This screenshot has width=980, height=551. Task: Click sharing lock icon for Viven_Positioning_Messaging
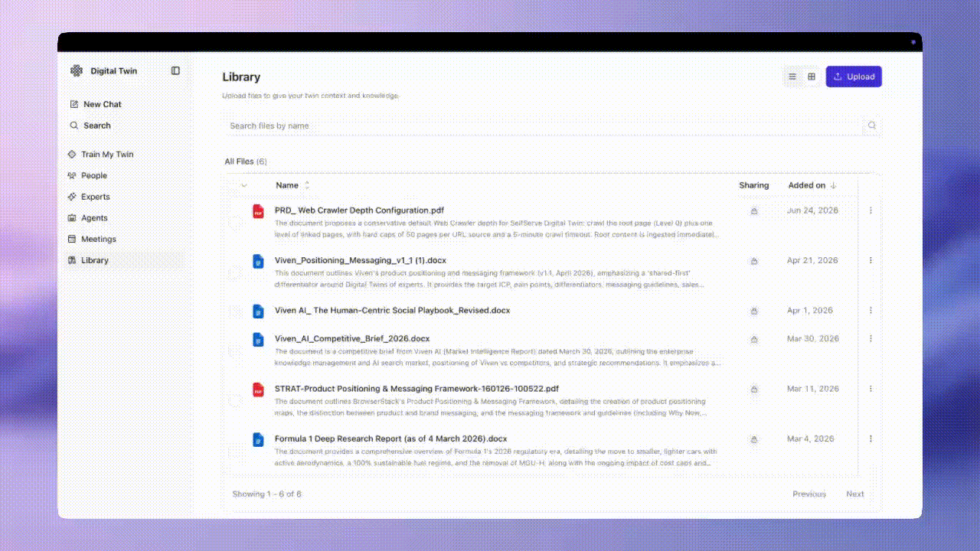pyautogui.click(x=754, y=261)
